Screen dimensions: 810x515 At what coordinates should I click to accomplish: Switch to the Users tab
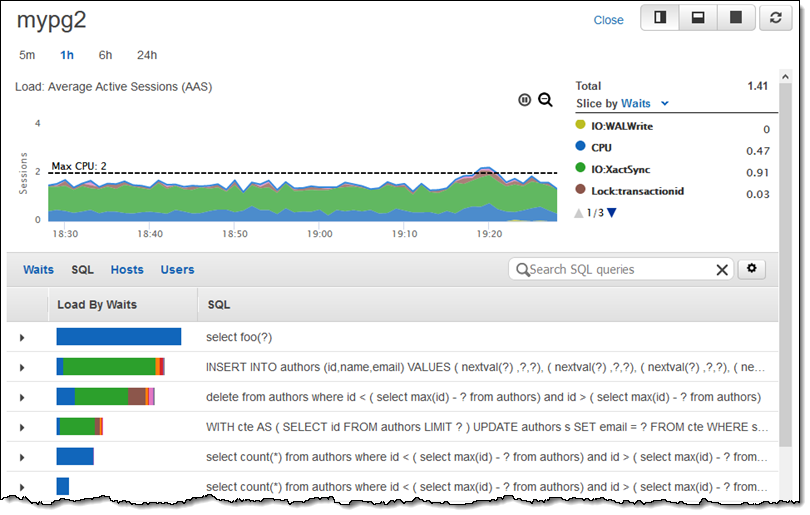[x=177, y=270]
